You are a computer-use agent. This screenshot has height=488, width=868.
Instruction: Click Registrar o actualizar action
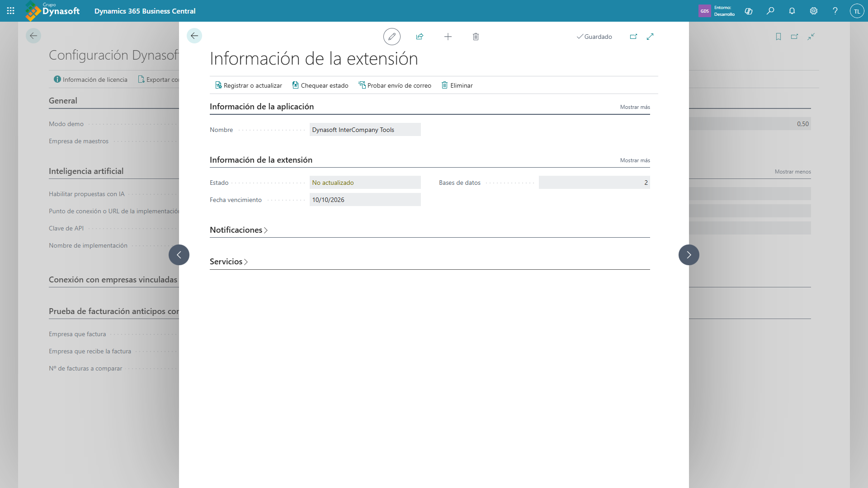[x=249, y=85]
